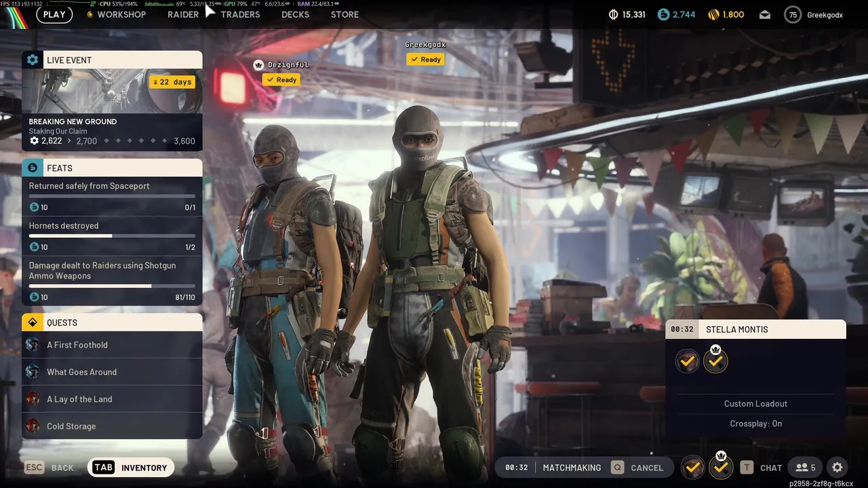868x488 pixels.
Task: Select the BREAKING NEW GROUND event title
Action: coord(73,121)
